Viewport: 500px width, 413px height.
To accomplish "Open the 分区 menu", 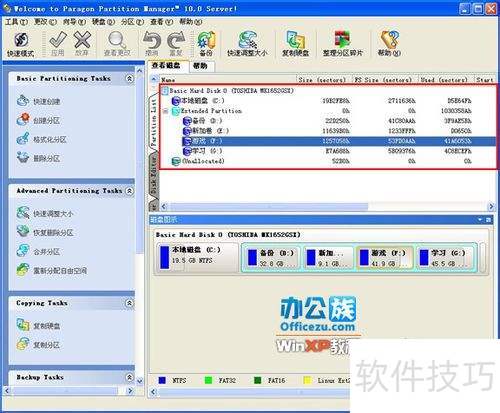I will point(132,22).
